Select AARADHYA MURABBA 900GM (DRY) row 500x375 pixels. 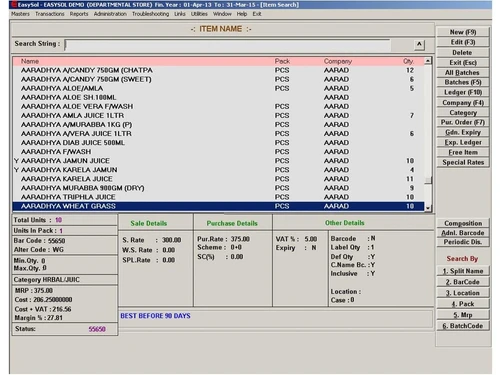218,188
